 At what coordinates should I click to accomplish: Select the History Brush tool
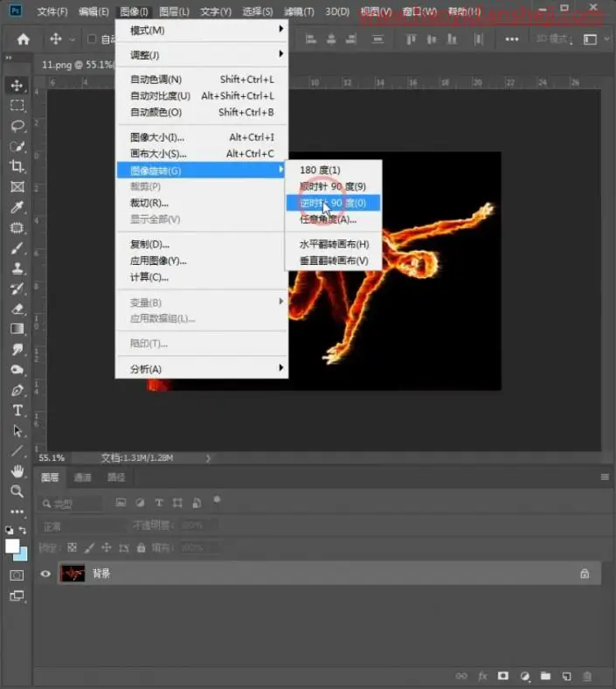17,289
